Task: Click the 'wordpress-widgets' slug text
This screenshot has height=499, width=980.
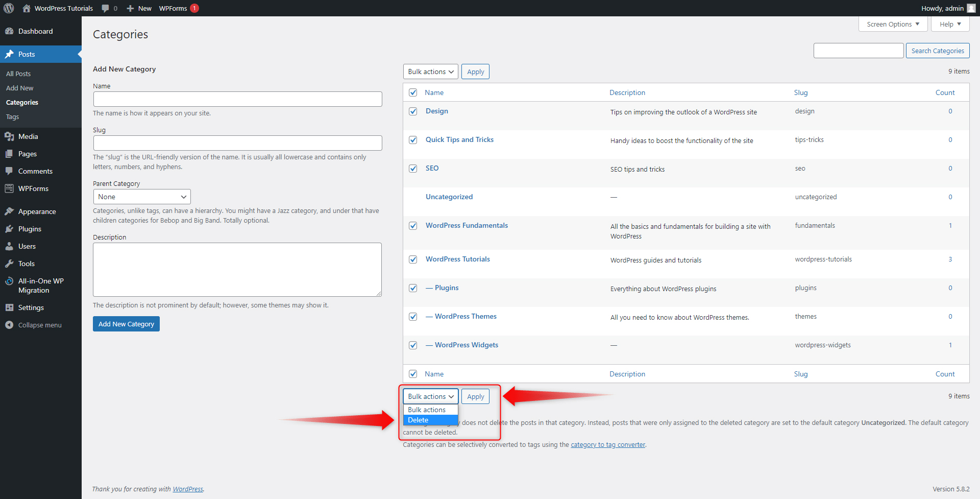Action: (x=823, y=345)
